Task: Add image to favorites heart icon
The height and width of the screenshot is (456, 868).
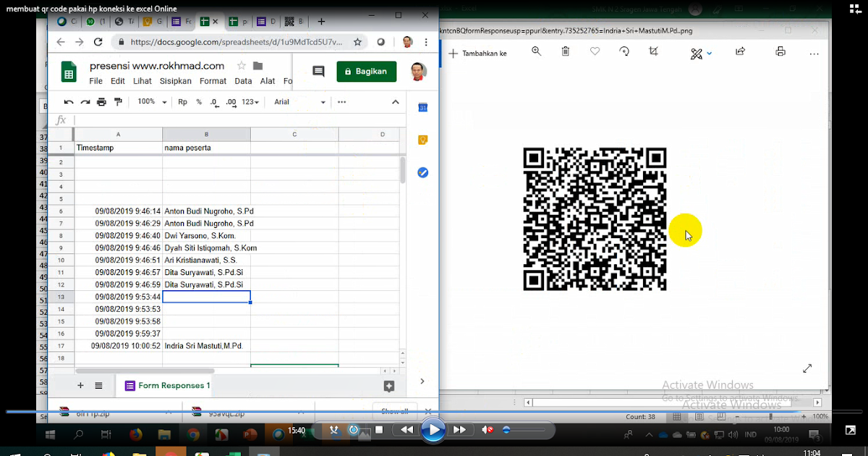Action: pos(595,51)
